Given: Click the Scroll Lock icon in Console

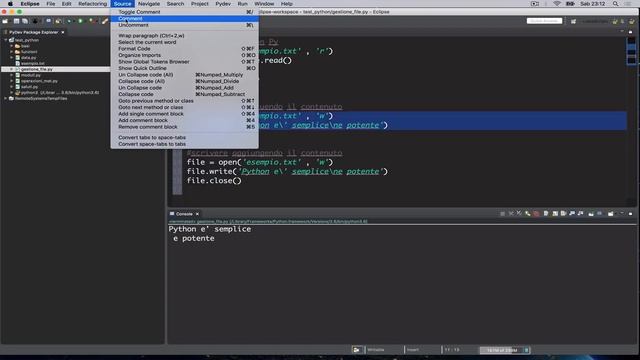Looking at the screenshot, I should point(555,213).
